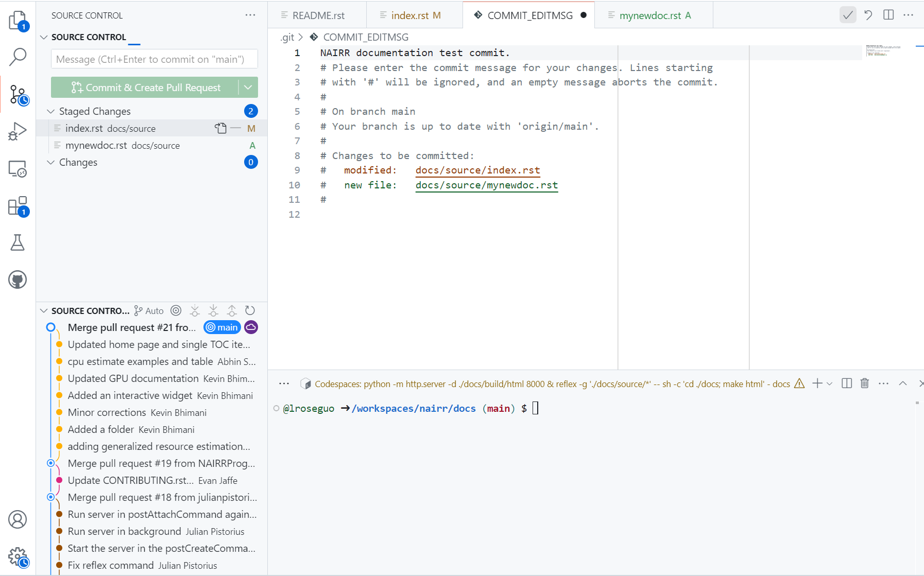Click the main branch badge in graph
The image size is (924, 576).
[x=223, y=327]
